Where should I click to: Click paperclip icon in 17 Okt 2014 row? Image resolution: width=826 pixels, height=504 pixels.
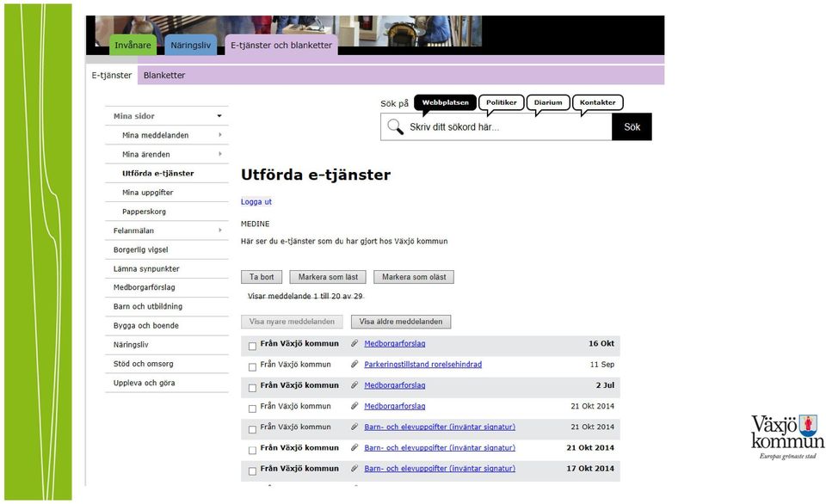(x=354, y=468)
